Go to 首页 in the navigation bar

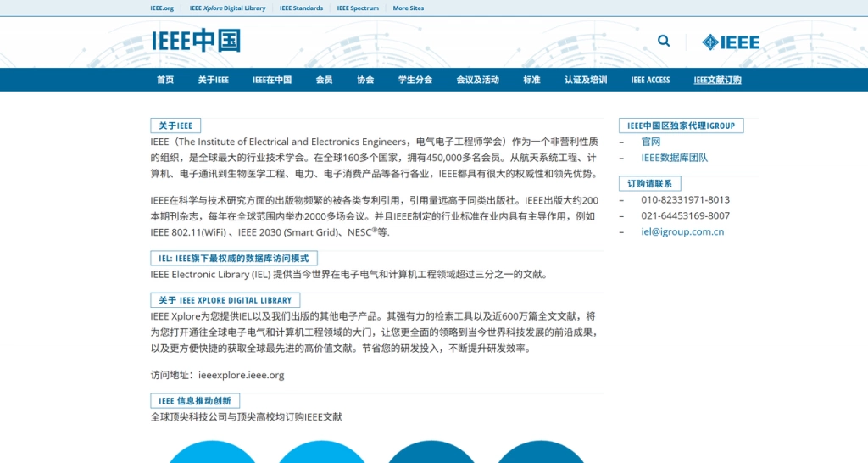click(x=165, y=80)
